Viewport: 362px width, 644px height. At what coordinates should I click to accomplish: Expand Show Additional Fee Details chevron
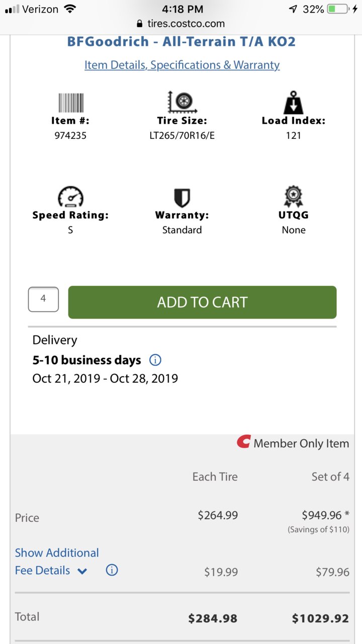82,571
